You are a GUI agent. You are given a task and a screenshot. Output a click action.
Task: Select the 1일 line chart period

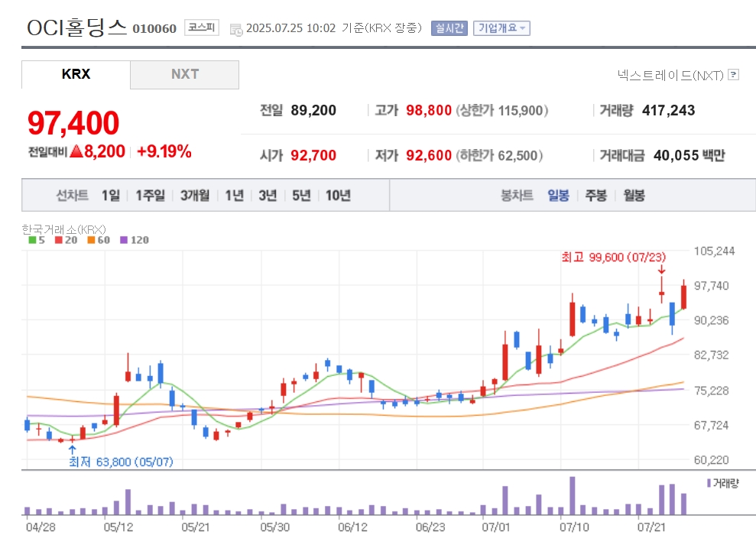tap(110, 195)
